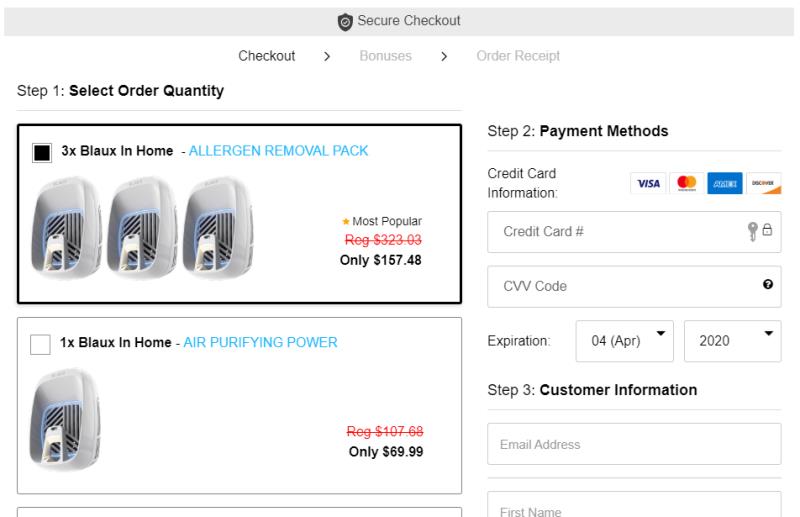Click the AIR PURIFYING POWER link text
This screenshot has width=800, height=517.
pyautogui.click(x=260, y=342)
